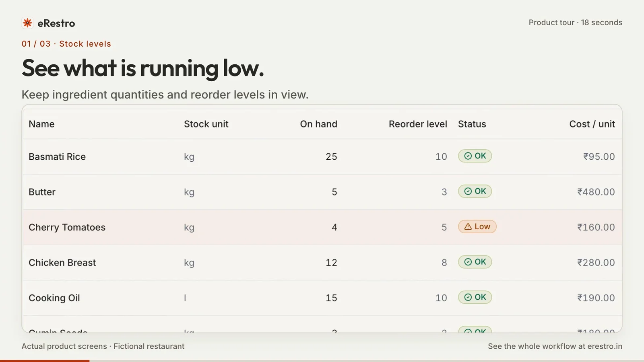Click the eRestro brand name
This screenshot has width=644, height=362.
[x=56, y=23]
